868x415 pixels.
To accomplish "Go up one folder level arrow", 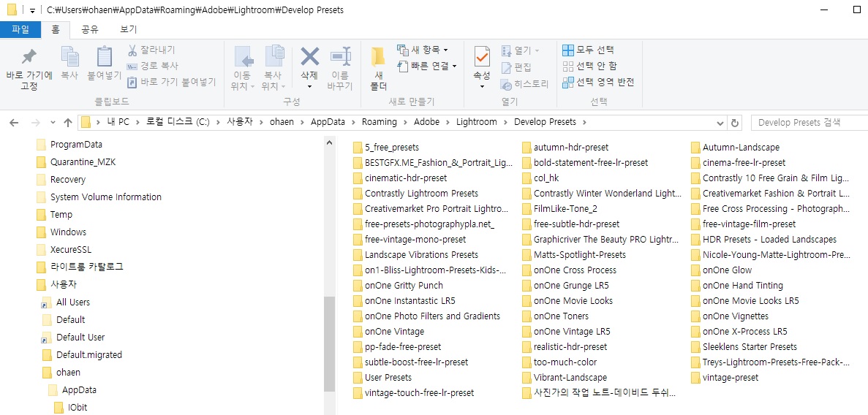I will [68, 122].
